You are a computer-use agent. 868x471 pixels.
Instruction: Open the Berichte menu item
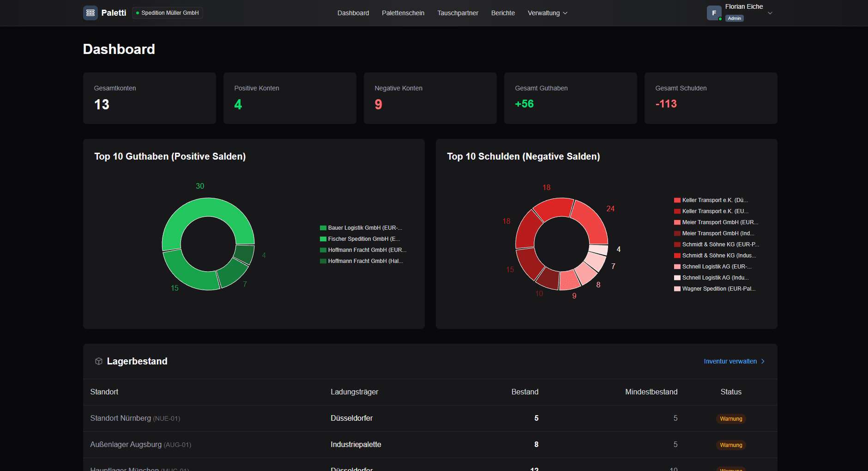pos(503,13)
